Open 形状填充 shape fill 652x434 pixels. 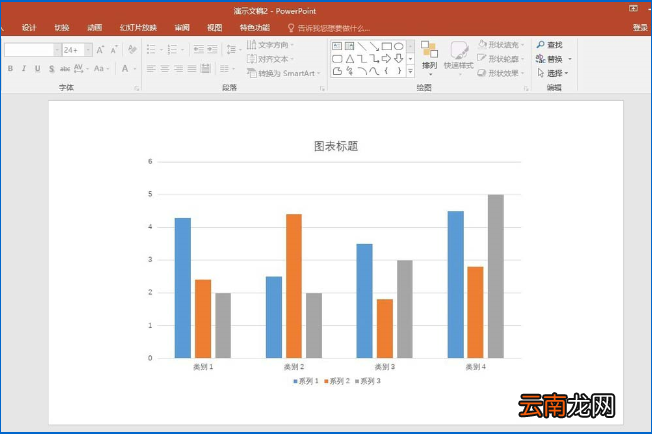(x=501, y=44)
